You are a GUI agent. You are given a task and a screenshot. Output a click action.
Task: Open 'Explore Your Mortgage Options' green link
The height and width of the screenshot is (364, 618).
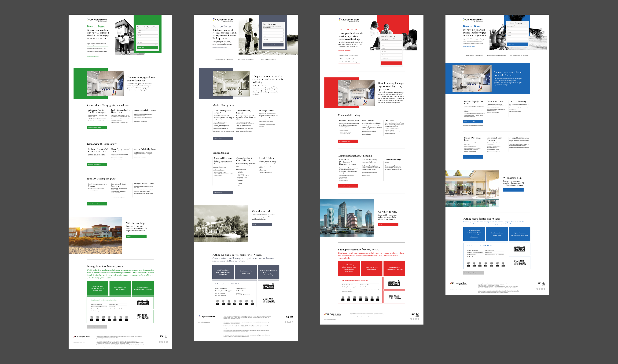pos(93,56)
